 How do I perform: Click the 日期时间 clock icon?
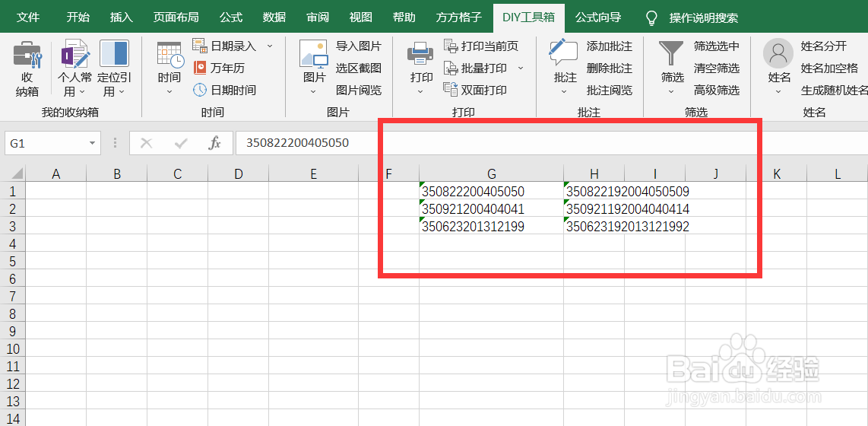click(199, 90)
